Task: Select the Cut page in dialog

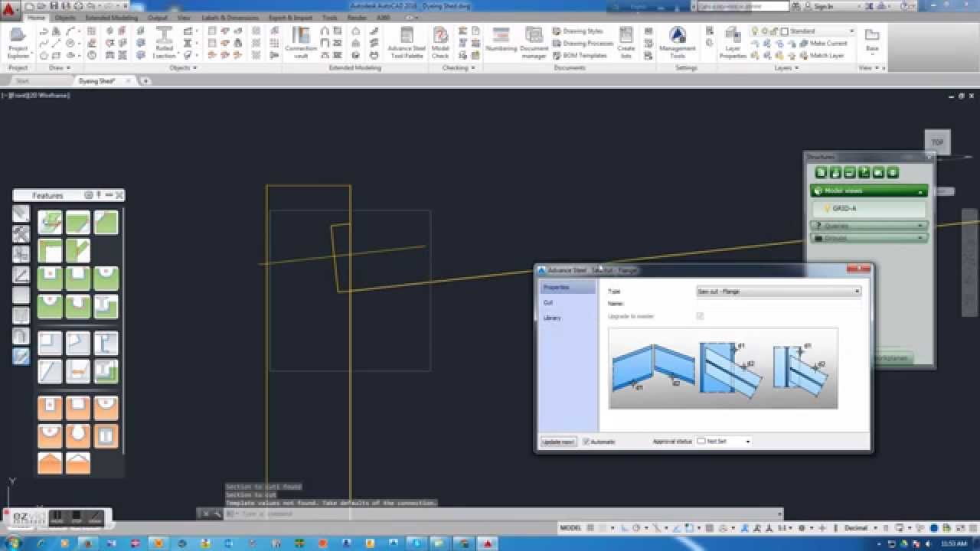Action: 548,303
